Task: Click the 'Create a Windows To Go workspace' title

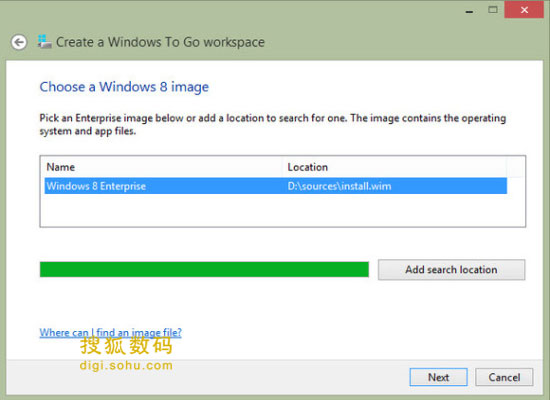Action: [160, 42]
